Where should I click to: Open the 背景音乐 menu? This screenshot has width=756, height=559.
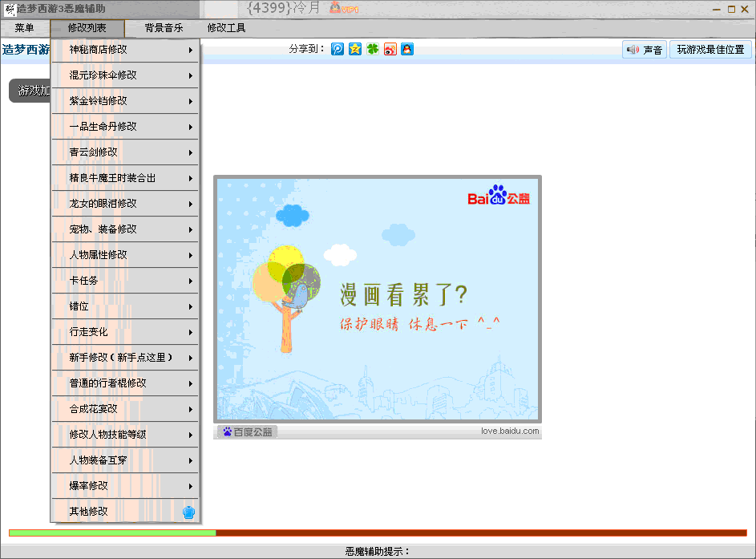point(164,28)
